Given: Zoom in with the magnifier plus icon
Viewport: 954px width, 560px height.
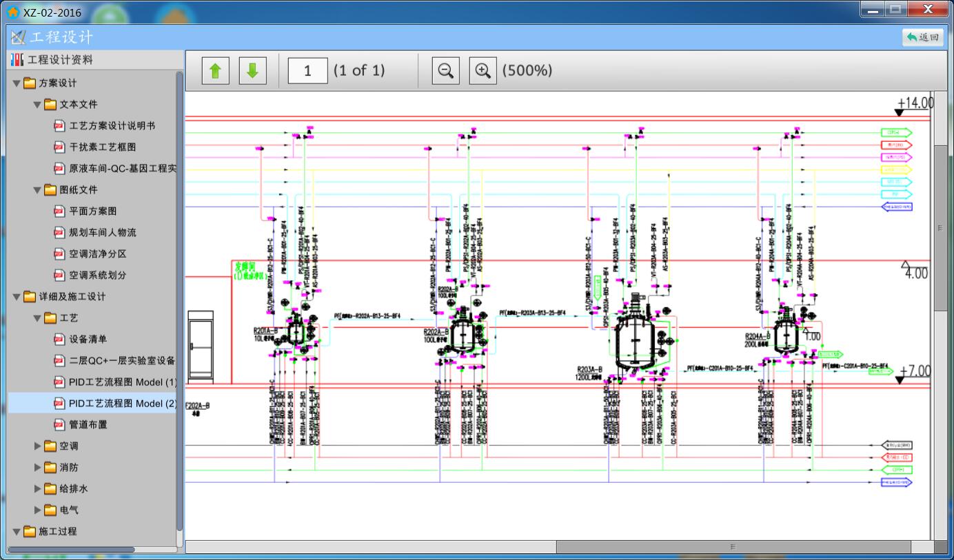Looking at the screenshot, I should pyautogui.click(x=483, y=70).
